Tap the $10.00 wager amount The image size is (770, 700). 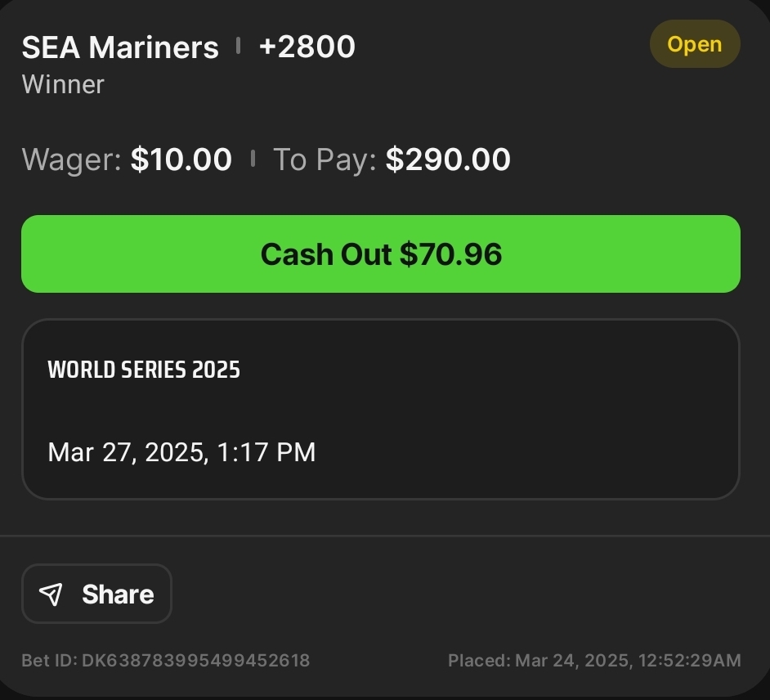click(x=181, y=159)
